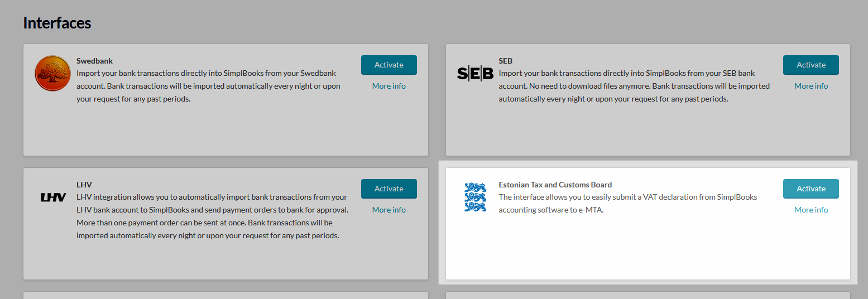Viewport: 868px width, 299px height.
Task: Click the Estonian Tax Board three lions logo
Action: [475, 197]
